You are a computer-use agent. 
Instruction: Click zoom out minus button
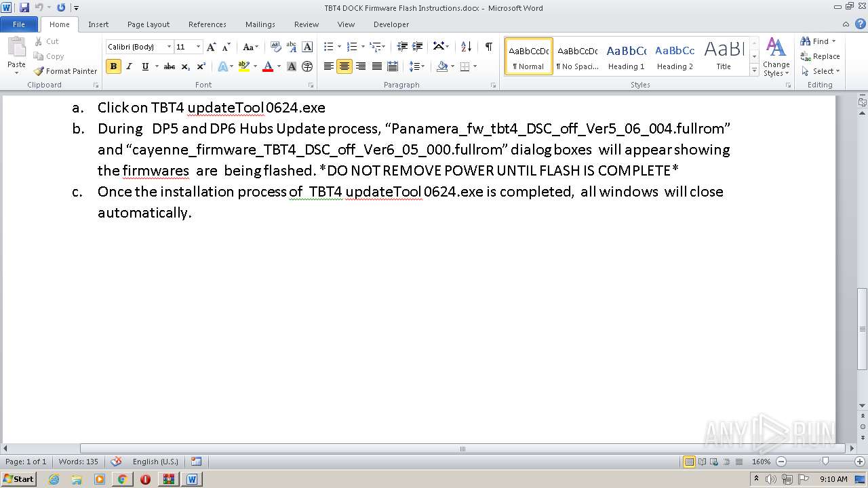781,462
